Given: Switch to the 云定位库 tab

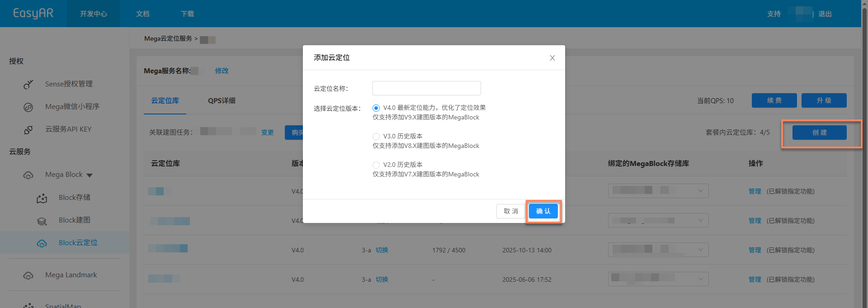Looking at the screenshot, I should pos(165,100).
